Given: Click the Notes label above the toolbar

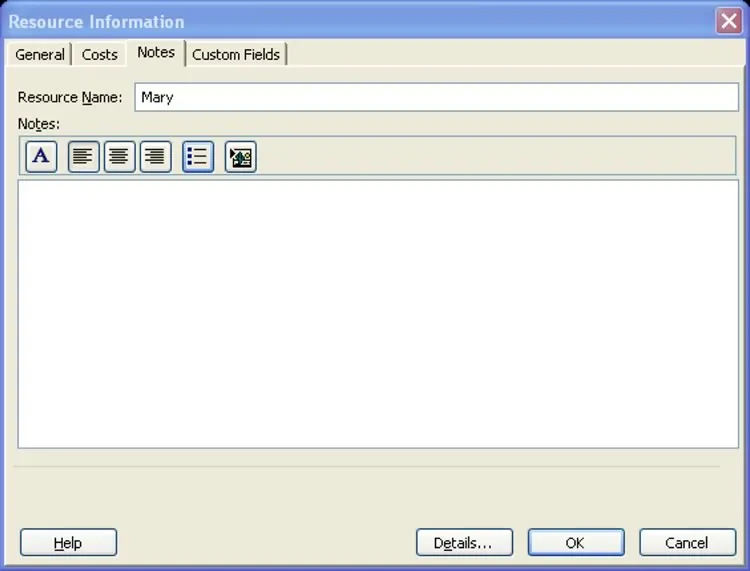Looking at the screenshot, I should tap(39, 124).
